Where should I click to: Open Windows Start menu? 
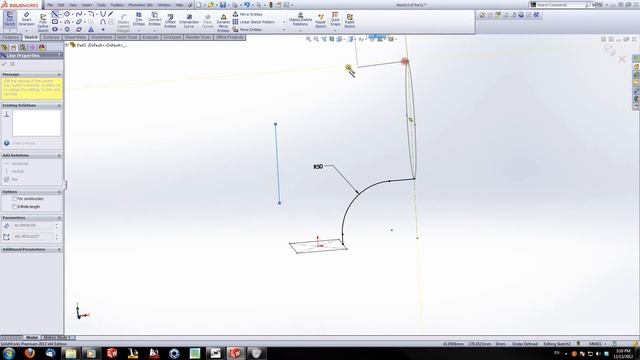point(8,353)
